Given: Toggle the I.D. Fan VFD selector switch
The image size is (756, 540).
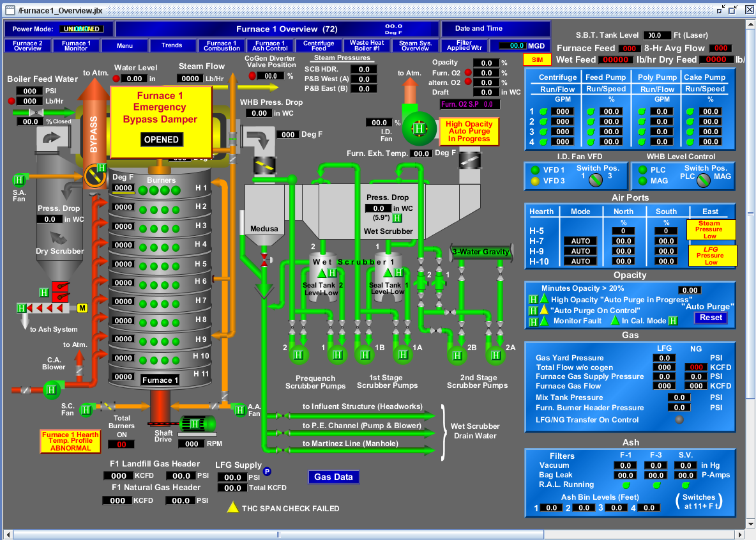Looking at the screenshot, I should point(595,180).
